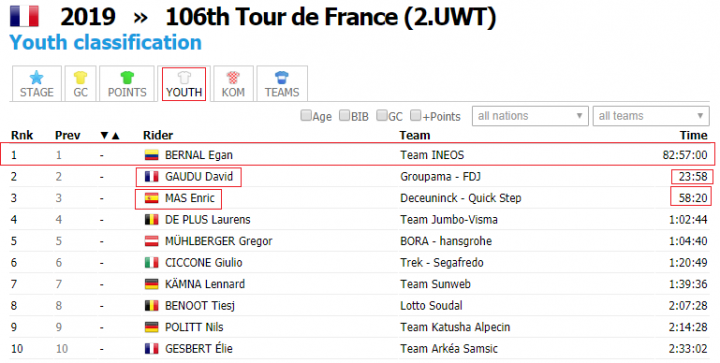Click the up/down arrows column header

[110, 135]
